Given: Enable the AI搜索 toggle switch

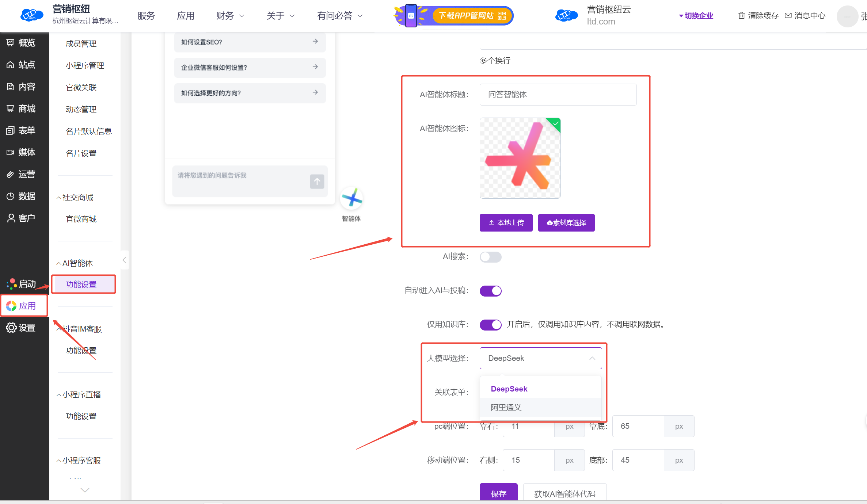Looking at the screenshot, I should 490,257.
